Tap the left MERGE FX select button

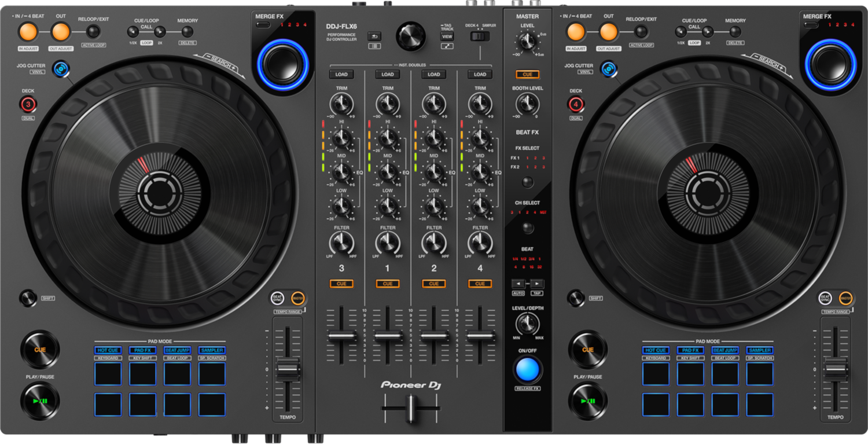pos(263,25)
